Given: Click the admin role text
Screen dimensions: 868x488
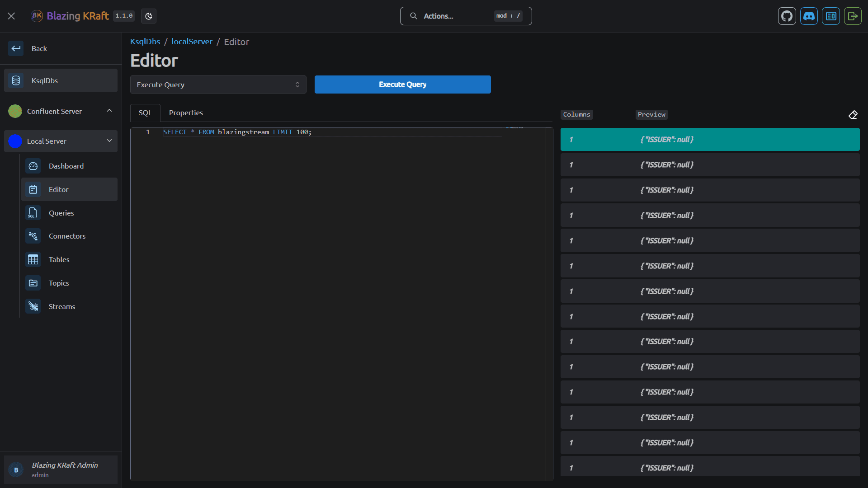Looking at the screenshot, I should click(x=40, y=475).
